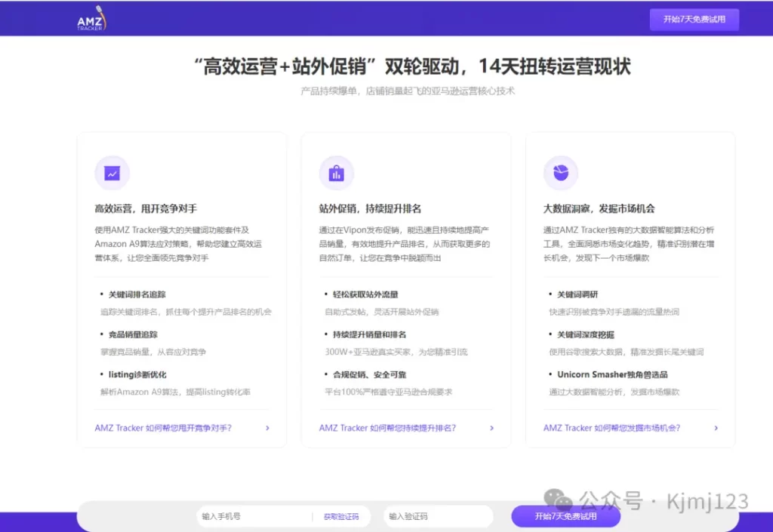Click top-right 开始7天免费试用 button
This screenshot has width=773, height=532.
click(x=694, y=19)
